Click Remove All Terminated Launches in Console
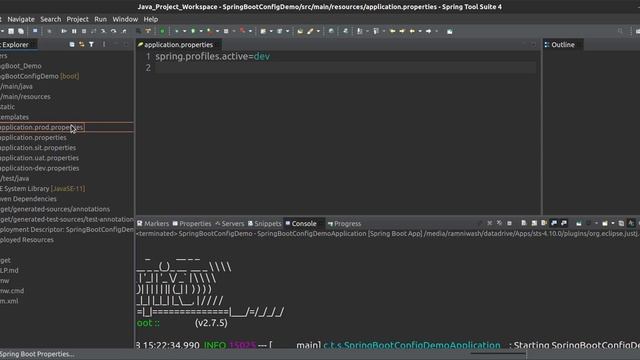Image resolution: width=640 pixels, height=360 pixels. pos(499,223)
